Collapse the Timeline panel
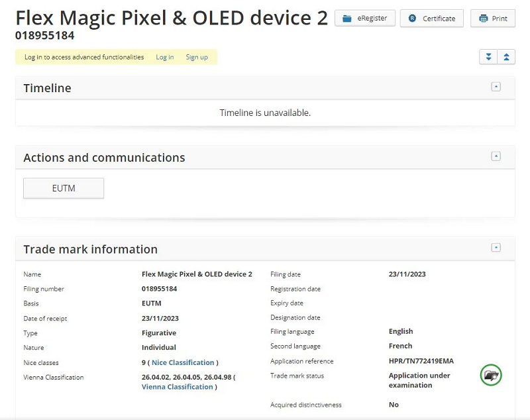530x420 pixels. [x=496, y=87]
